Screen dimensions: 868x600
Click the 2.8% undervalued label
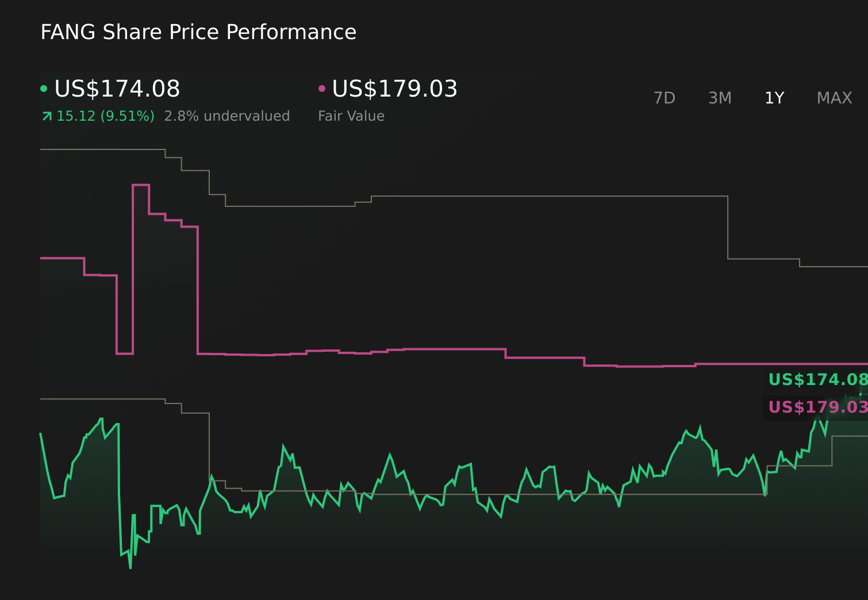click(x=226, y=116)
